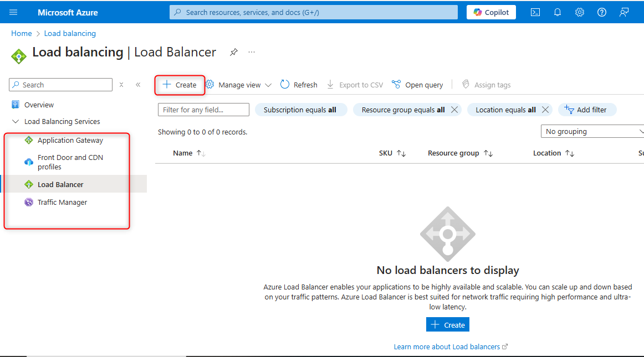Open the feedback icon in header
644x357 pixels.
624,12
